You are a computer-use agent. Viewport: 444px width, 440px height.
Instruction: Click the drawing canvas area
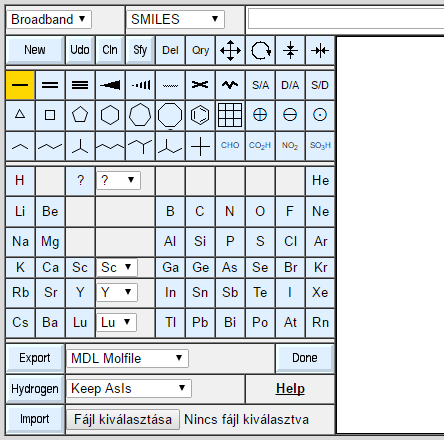pos(390,235)
